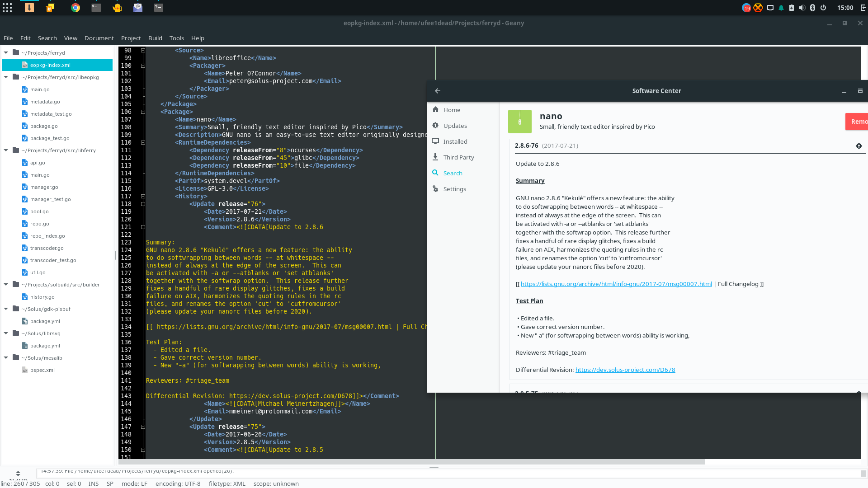Click the Bluetooth tray icon

812,8
